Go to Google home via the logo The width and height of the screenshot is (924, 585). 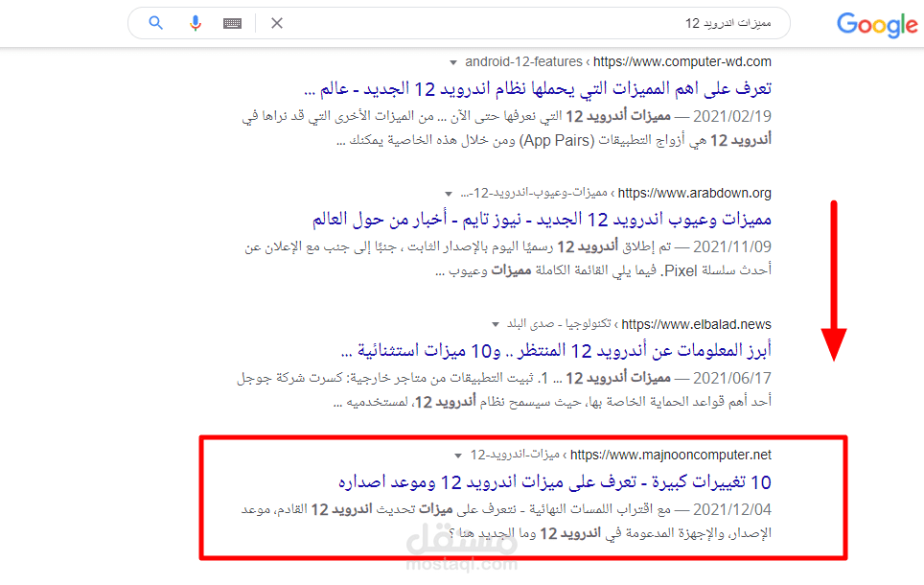(x=877, y=25)
